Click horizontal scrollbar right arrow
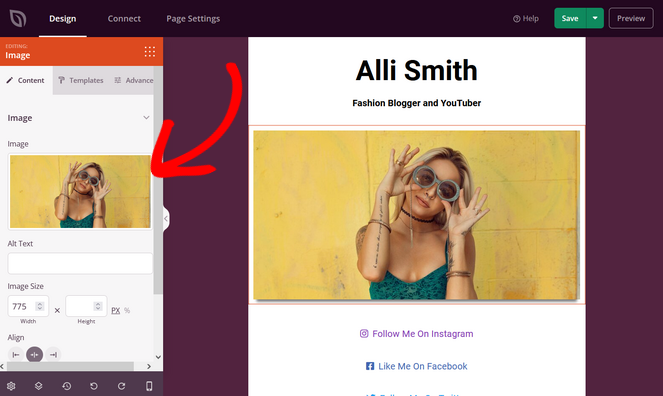This screenshot has height=396, width=663. (x=149, y=366)
